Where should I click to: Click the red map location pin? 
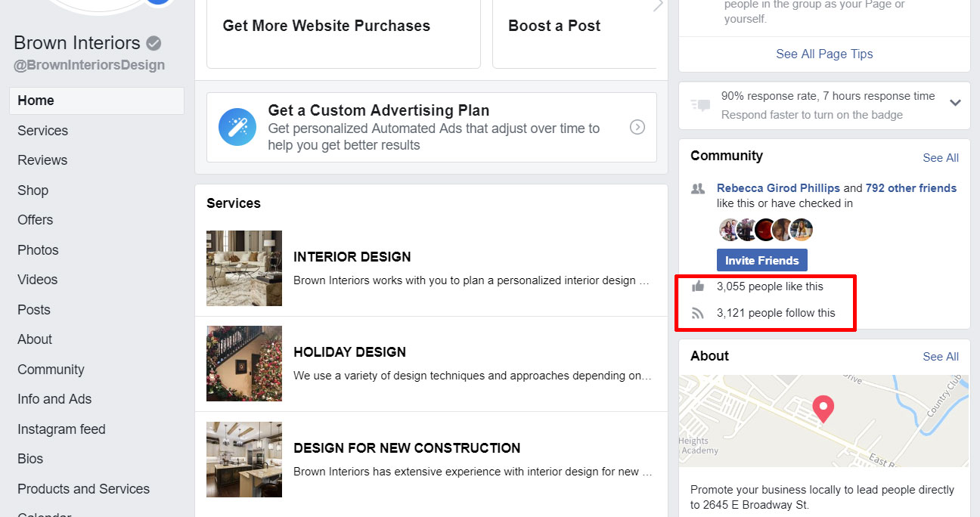pyautogui.click(x=823, y=409)
